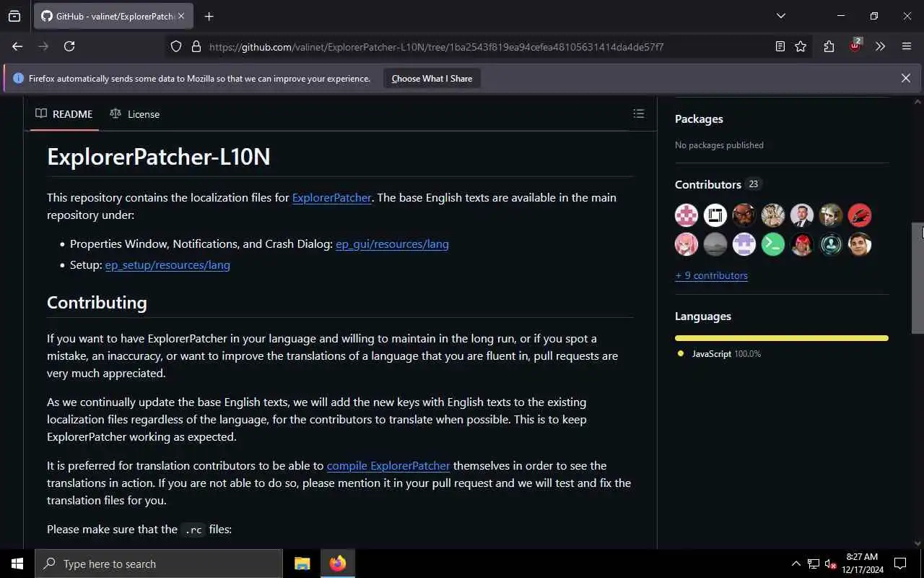
Task: Reload the page with the refresh icon
Action: pyautogui.click(x=69, y=46)
